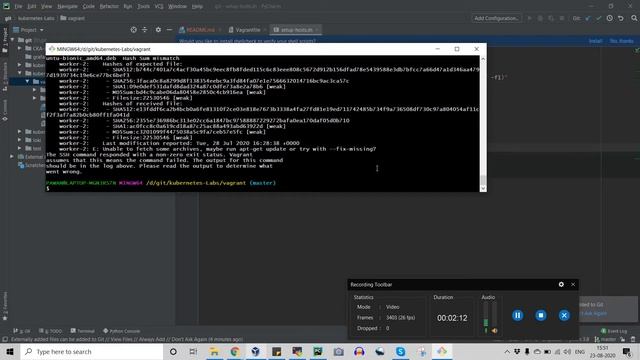Open the Event Log
The image size is (640, 360).
614,331
